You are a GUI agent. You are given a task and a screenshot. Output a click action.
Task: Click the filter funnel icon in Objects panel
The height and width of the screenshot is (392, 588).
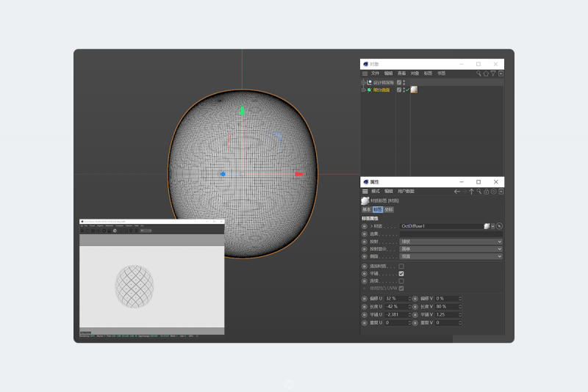tap(493, 73)
